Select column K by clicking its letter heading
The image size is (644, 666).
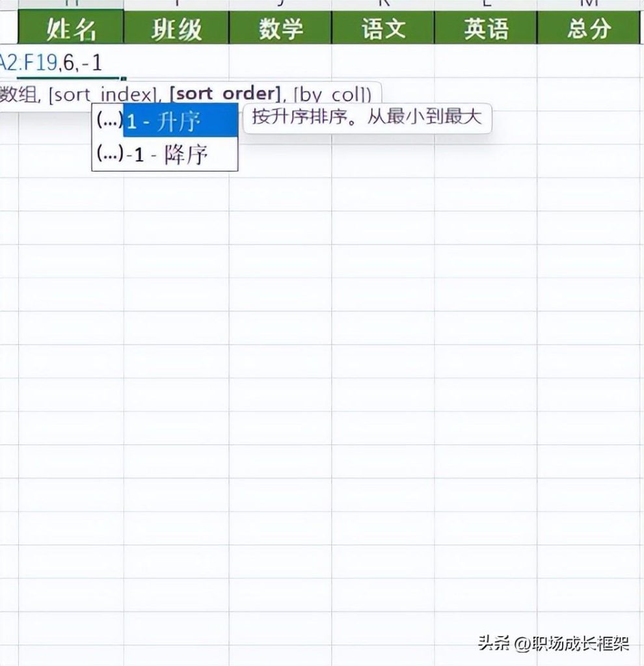(384, 3)
